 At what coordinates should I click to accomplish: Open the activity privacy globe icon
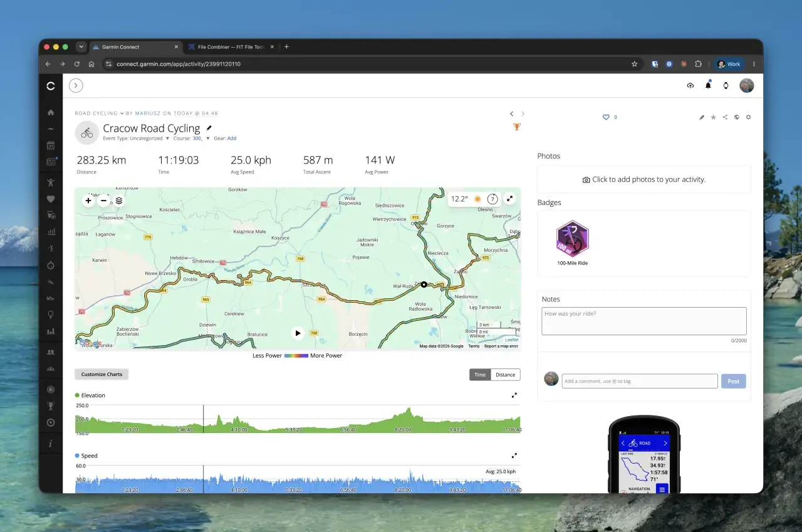coord(737,117)
